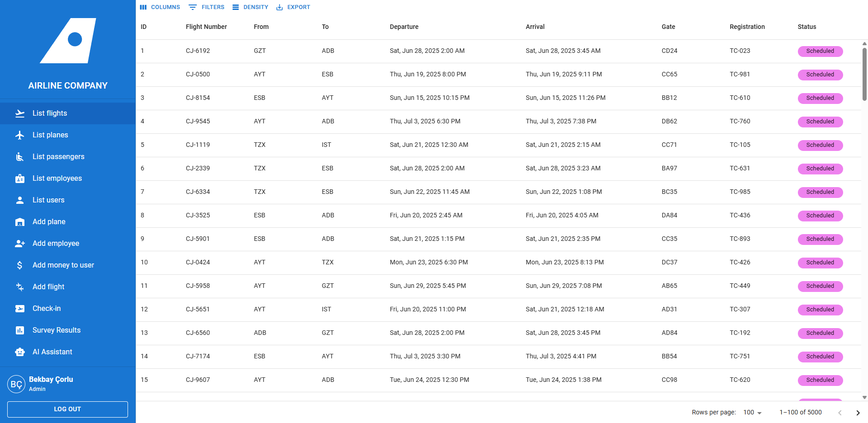868x423 pixels.
Task: Click the List employees briefcase icon
Action: tap(20, 178)
